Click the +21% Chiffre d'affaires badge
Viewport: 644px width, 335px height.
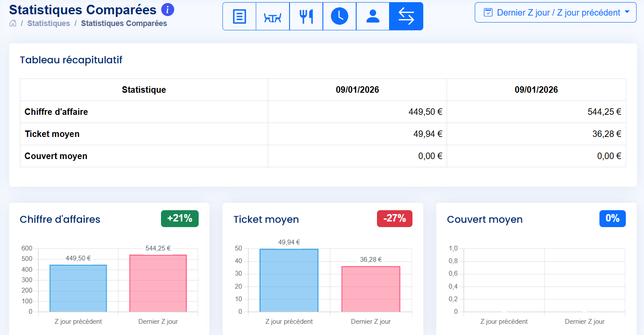(180, 218)
